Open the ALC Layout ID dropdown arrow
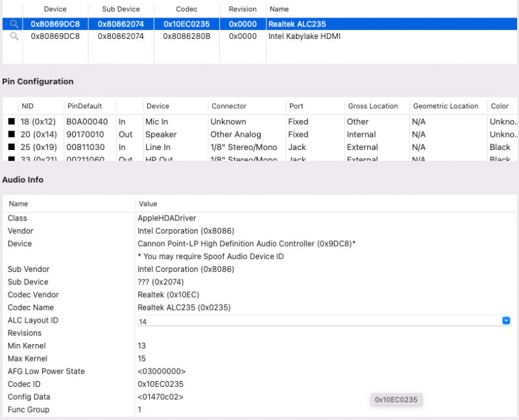Screen dimensions: 519x420 506,321
